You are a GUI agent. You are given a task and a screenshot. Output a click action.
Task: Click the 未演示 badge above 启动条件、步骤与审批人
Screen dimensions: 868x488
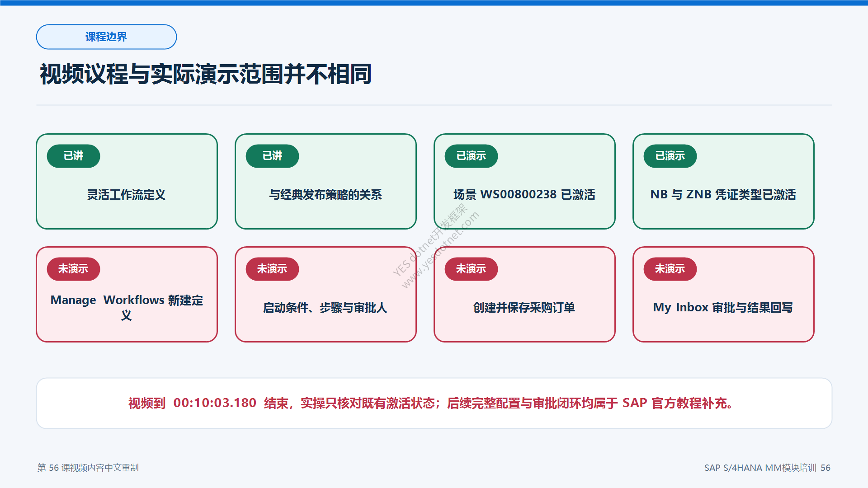click(272, 269)
